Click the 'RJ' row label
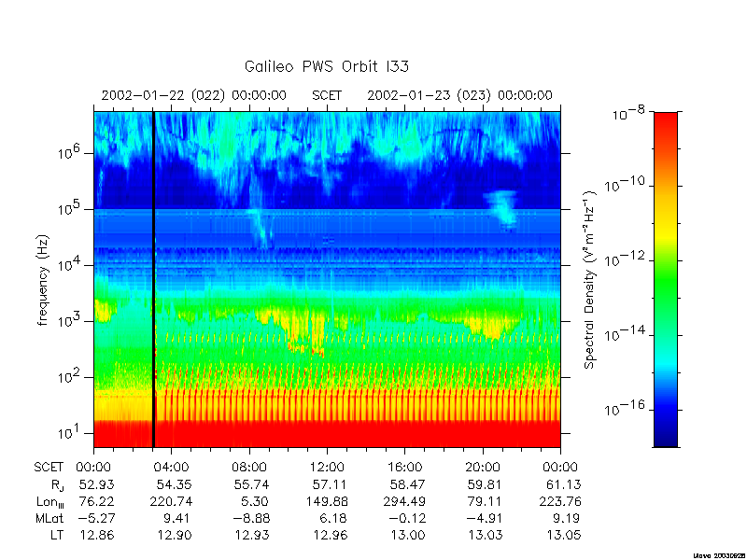The width and height of the screenshot is (747, 560). click(x=57, y=485)
